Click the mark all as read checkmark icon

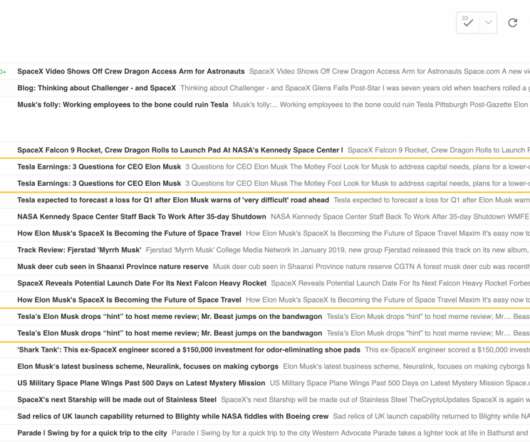click(x=468, y=23)
